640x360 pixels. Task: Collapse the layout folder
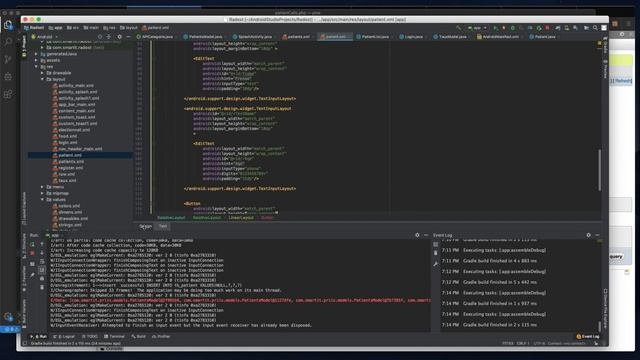coord(42,79)
